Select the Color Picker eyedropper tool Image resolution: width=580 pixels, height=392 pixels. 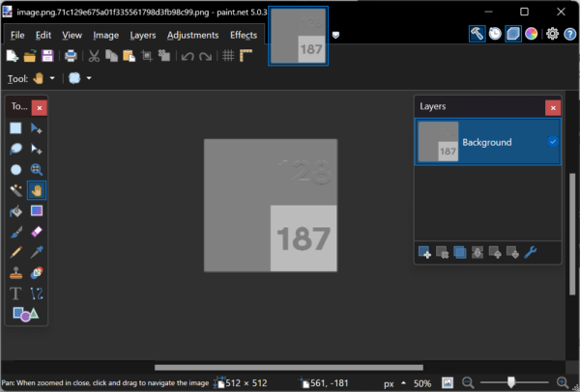(x=37, y=252)
